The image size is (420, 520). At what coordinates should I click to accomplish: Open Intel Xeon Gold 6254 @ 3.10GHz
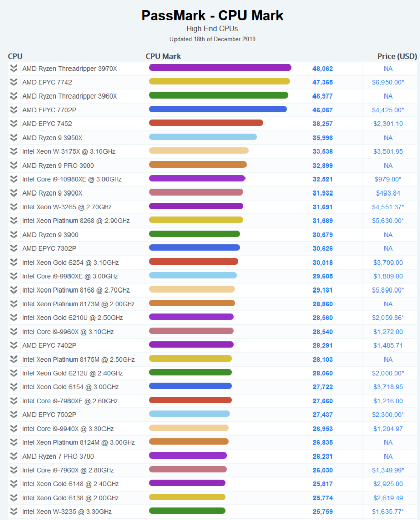pyautogui.click(x=71, y=263)
